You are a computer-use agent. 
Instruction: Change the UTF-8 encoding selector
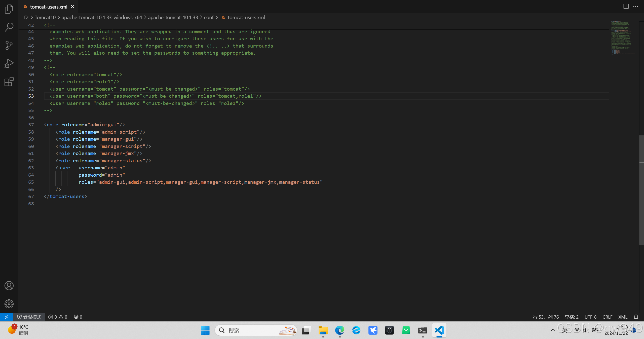coord(590,317)
